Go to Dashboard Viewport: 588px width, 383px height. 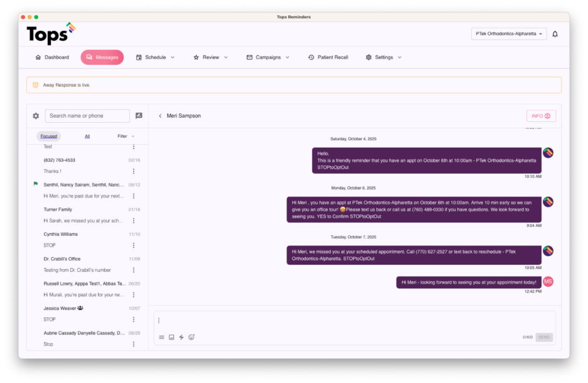coord(52,57)
